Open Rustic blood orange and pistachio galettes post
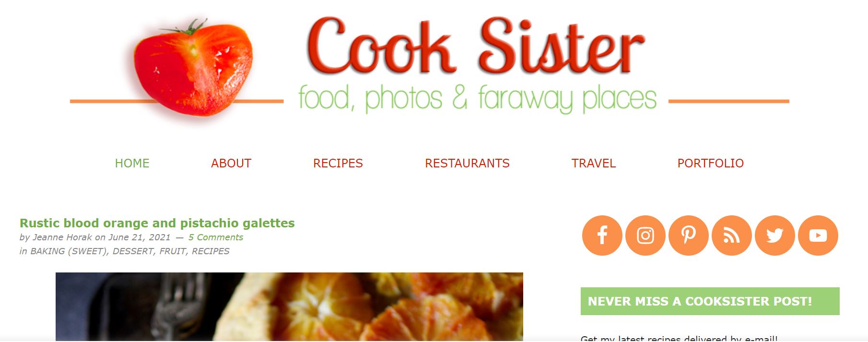This screenshot has width=868, height=342. point(157,223)
